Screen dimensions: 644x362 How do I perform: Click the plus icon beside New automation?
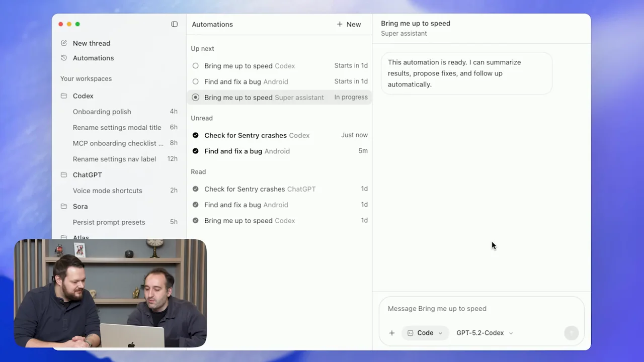(x=340, y=24)
